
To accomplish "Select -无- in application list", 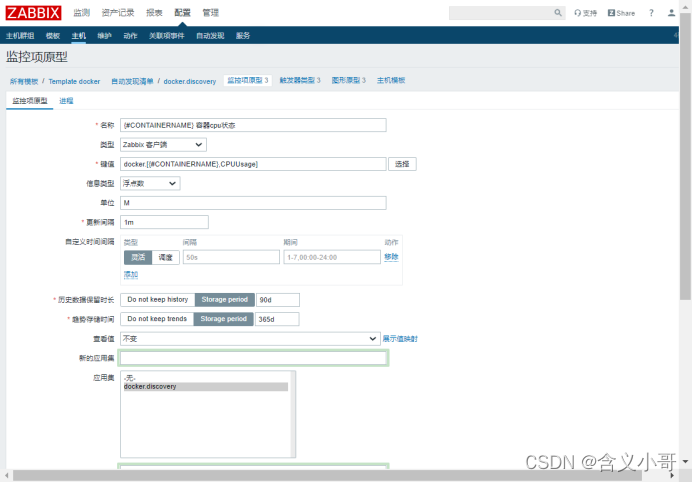I will [206, 378].
